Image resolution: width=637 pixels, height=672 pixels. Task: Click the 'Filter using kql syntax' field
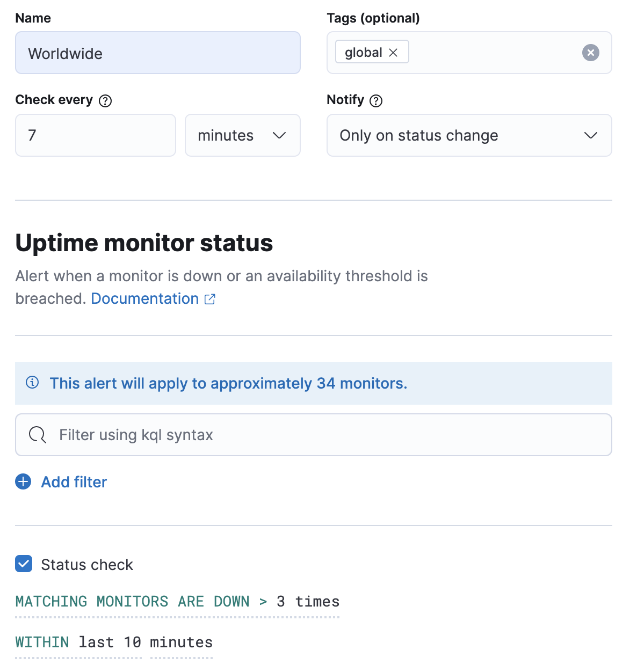(x=215, y=435)
